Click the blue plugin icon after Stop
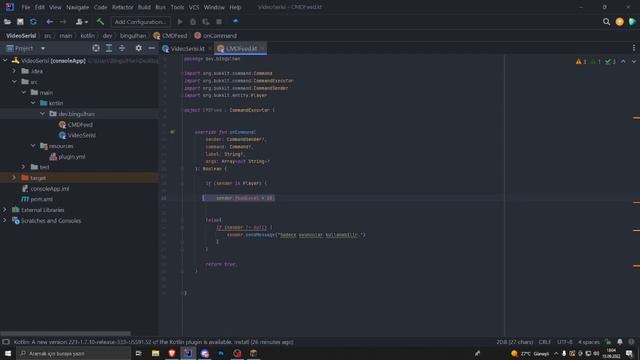The image size is (640, 360). pyautogui.click(x=236, y=22)
